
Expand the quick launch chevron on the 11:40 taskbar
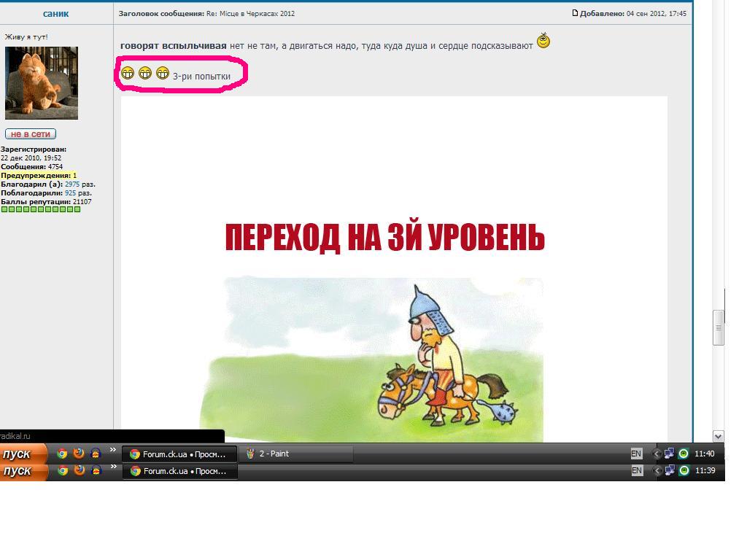113,449
